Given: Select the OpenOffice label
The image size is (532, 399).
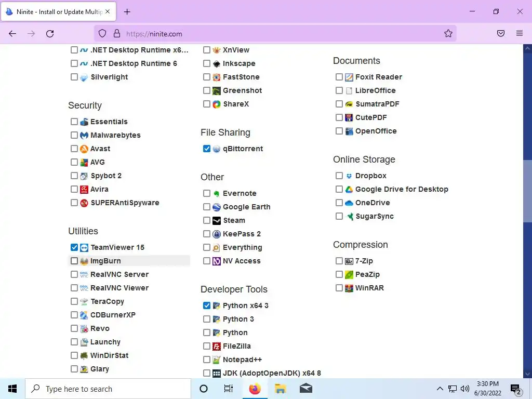Looking at the screenshot, I should click(376, 131).
